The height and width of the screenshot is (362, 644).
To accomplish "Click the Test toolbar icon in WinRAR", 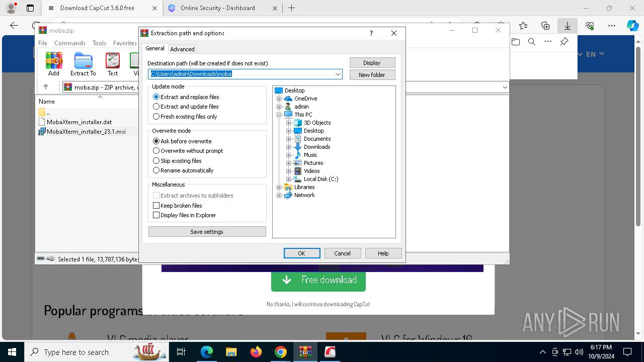I will point(113,64).
